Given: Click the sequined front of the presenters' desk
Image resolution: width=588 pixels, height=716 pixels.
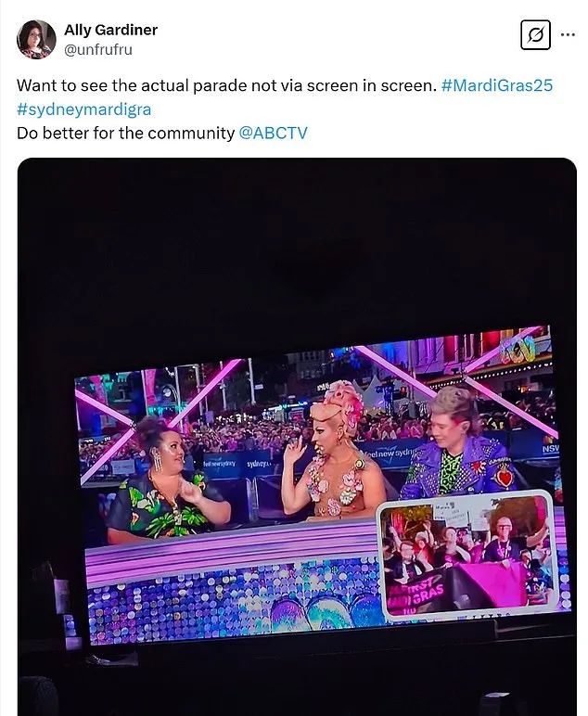Looking at the screenshot, I should click(x=233, y=599).
